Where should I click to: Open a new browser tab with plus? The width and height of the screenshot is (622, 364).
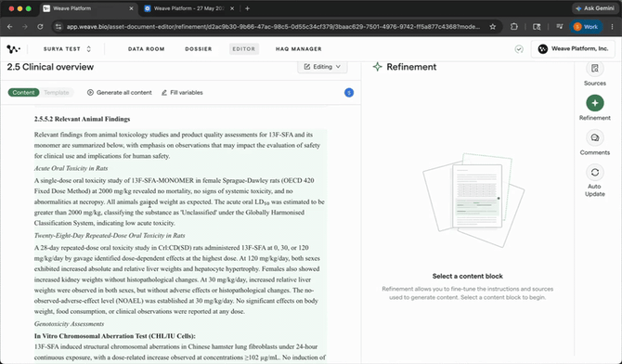[x=247, y=8]
